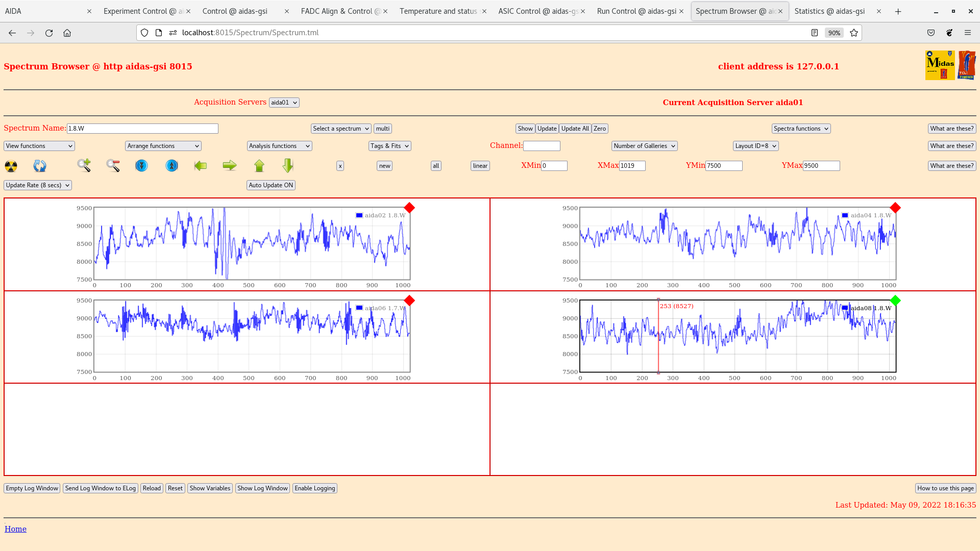Expand the View functions dropdown
This screenshot has height=551, width=980.
click(x=39, y=146)
